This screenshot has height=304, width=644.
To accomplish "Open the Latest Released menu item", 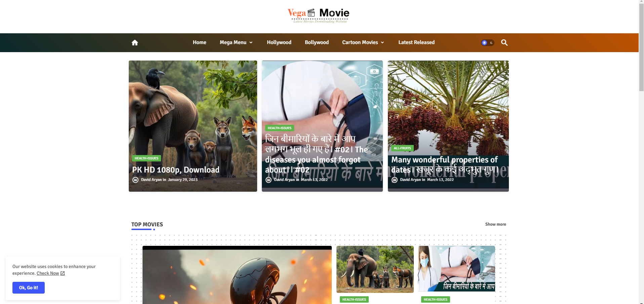I will point(416,42).
